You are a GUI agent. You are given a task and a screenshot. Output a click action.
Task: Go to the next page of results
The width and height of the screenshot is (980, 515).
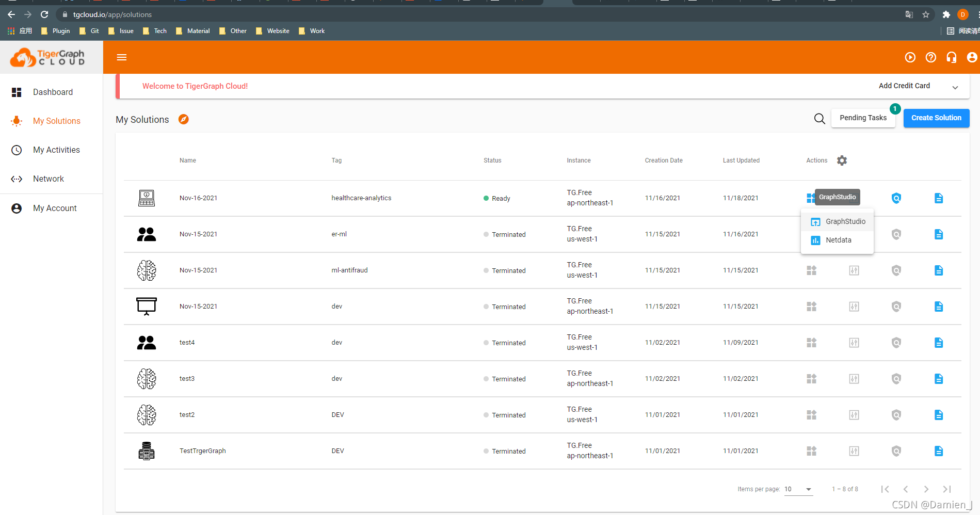pyautogui.click(x=926, y=489)
